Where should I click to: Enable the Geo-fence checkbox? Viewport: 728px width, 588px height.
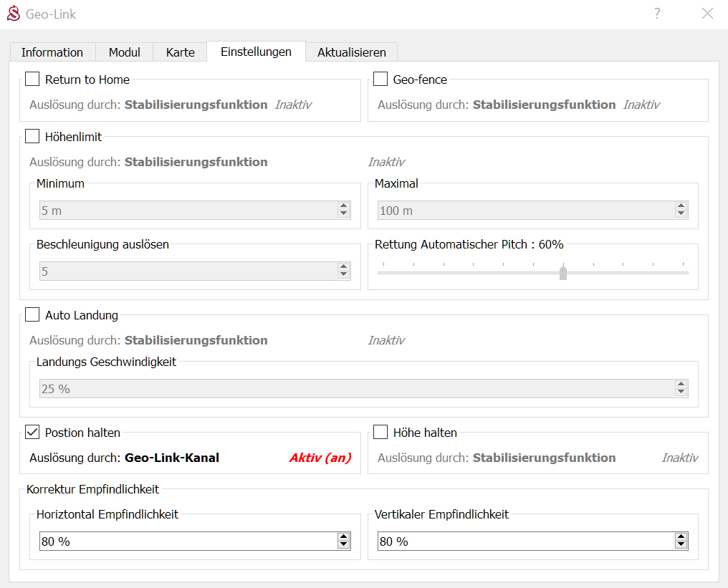380,79
